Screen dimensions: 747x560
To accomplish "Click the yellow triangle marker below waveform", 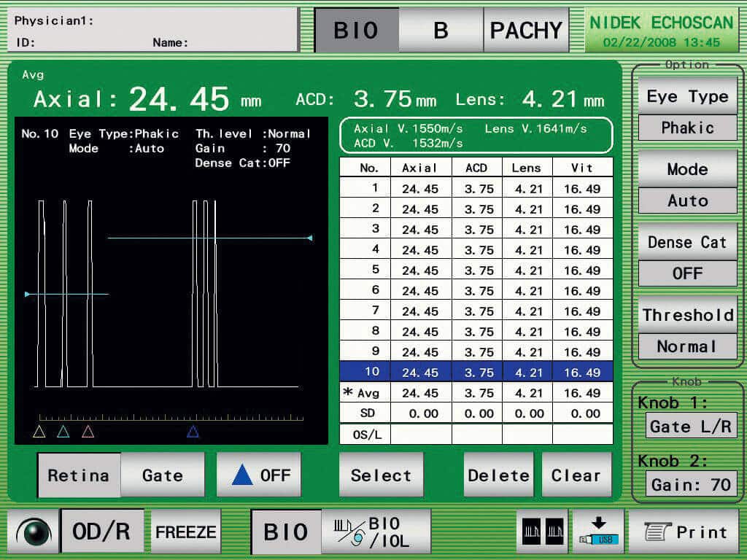I will pos(39,432).
